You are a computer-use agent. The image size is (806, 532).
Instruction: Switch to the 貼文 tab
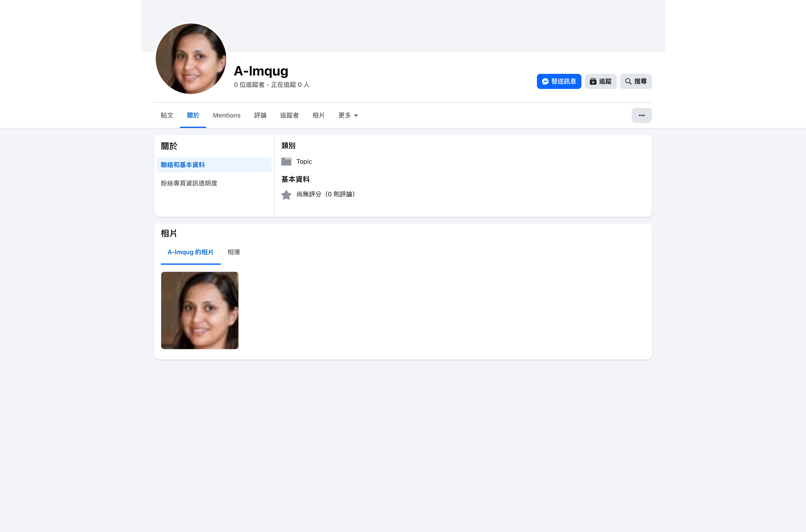pos(167,115)
